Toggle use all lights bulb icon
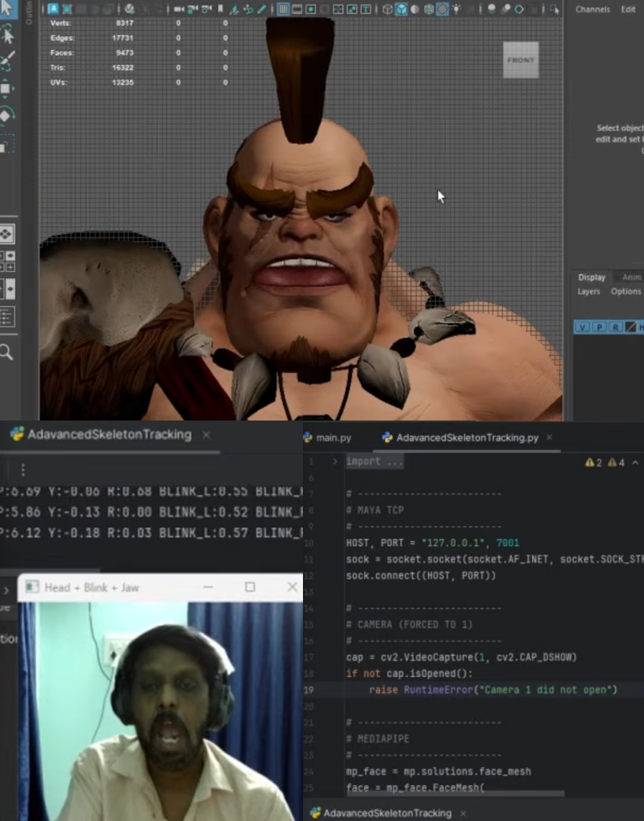Screen dimensions: 644x821 457,9
